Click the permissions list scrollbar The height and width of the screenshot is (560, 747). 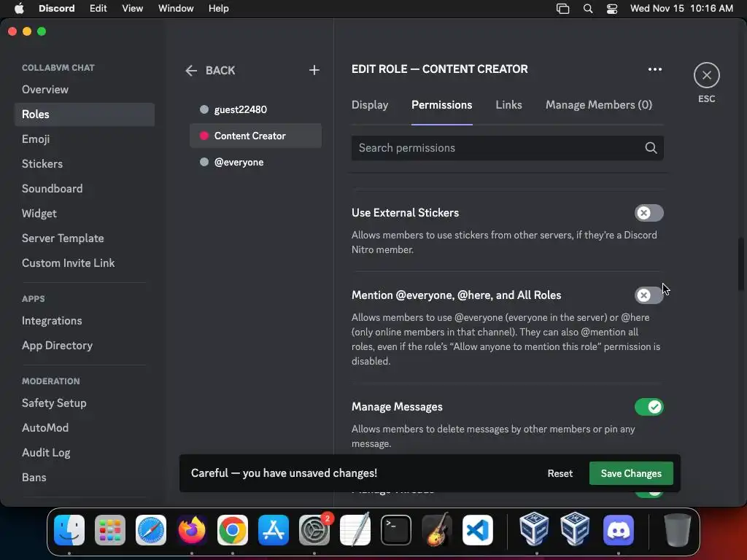click(x=741, y=263)
